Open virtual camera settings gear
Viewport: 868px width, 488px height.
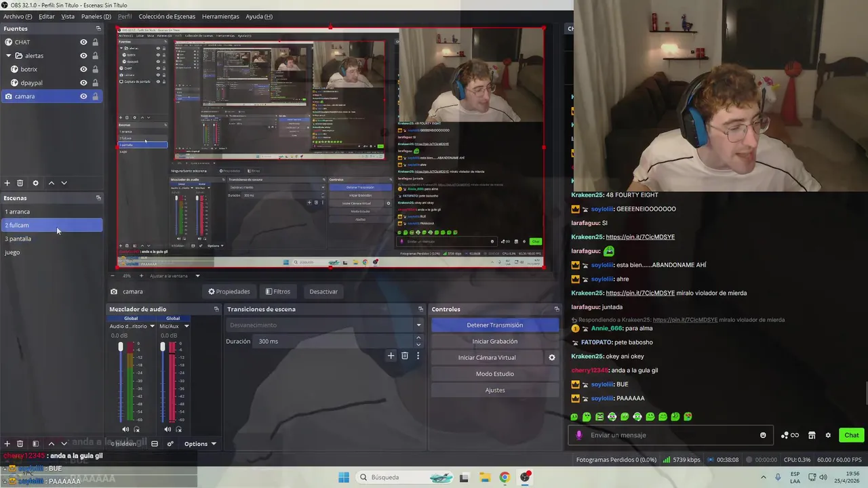[x=552, y=358]
